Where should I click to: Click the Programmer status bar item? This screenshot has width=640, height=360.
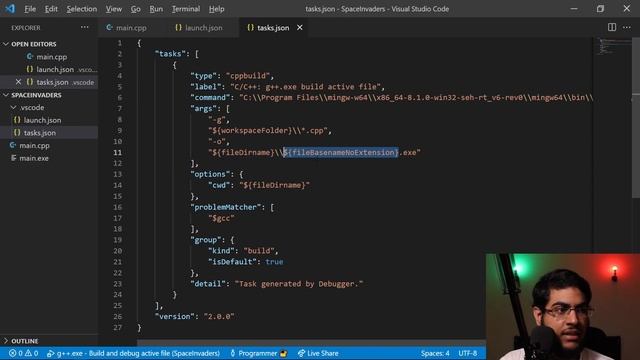[258, 353]
